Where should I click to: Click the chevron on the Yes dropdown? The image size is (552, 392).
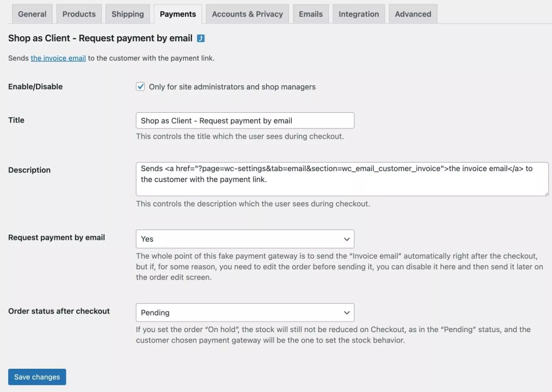(347, 239)
